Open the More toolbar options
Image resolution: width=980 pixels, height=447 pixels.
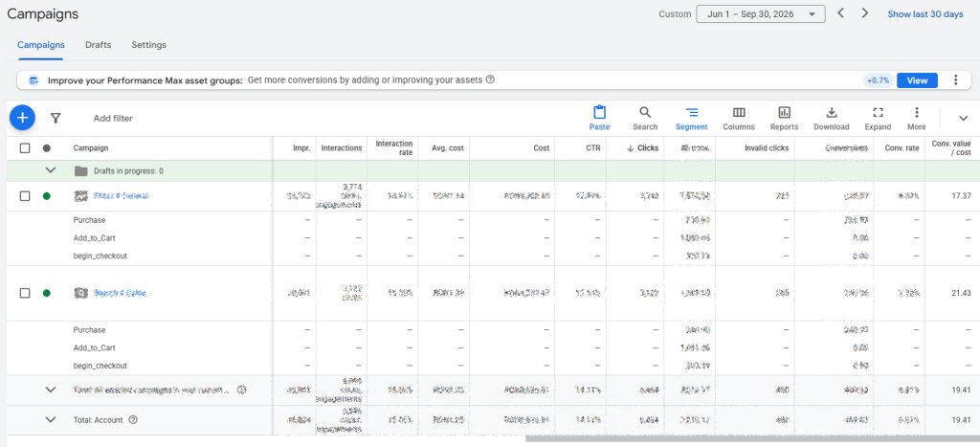916,118
